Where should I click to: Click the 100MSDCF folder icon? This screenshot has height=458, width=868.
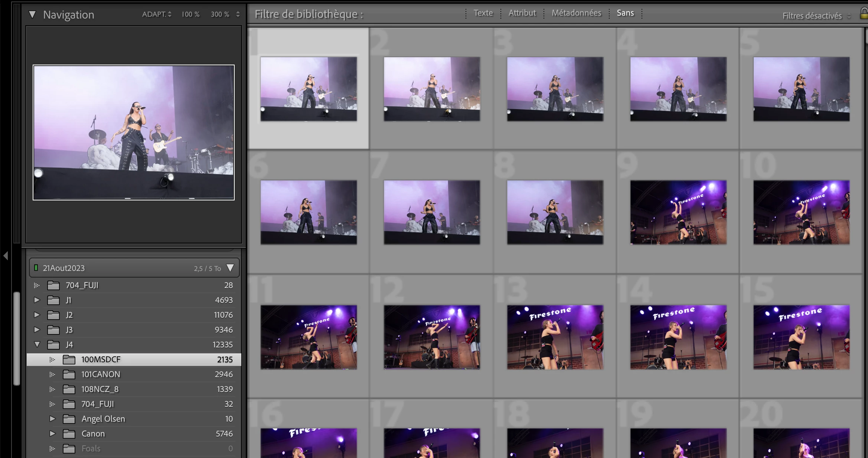(69, 360)
